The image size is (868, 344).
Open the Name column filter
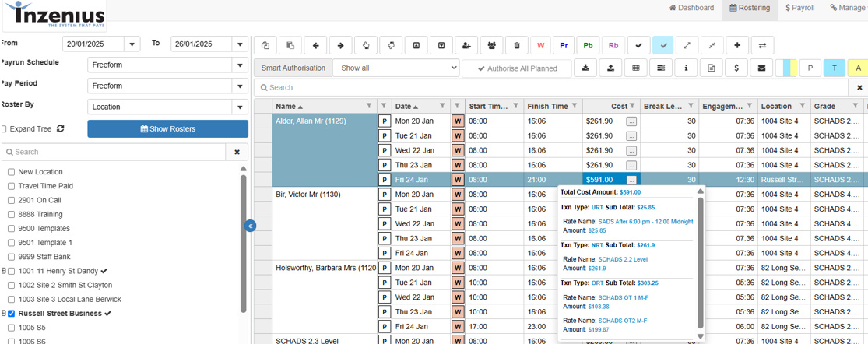[x=369, y=106]
